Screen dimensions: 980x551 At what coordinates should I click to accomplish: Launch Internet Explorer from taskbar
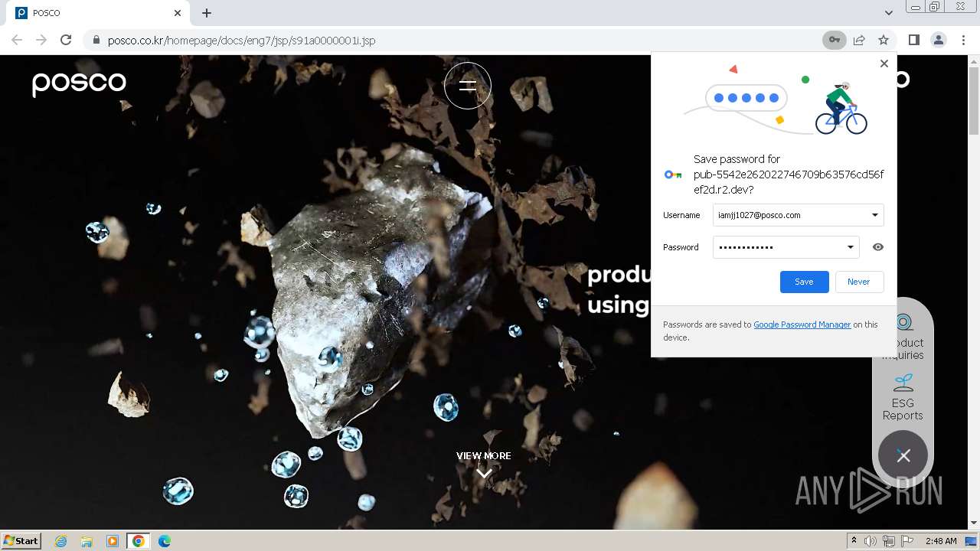click(61, 541)
